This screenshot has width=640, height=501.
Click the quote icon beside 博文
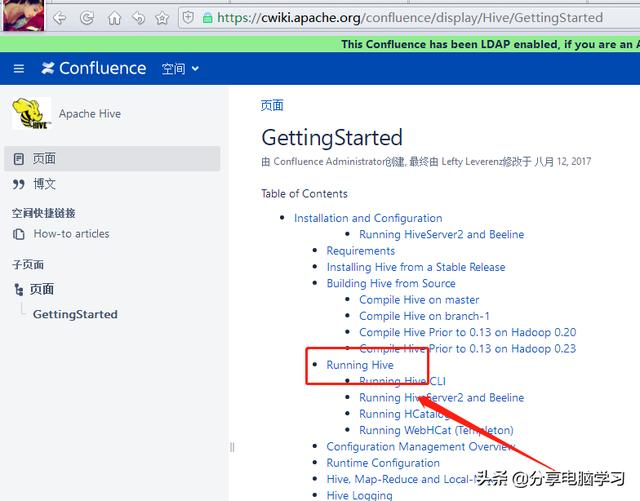click(x=19, y=184)
